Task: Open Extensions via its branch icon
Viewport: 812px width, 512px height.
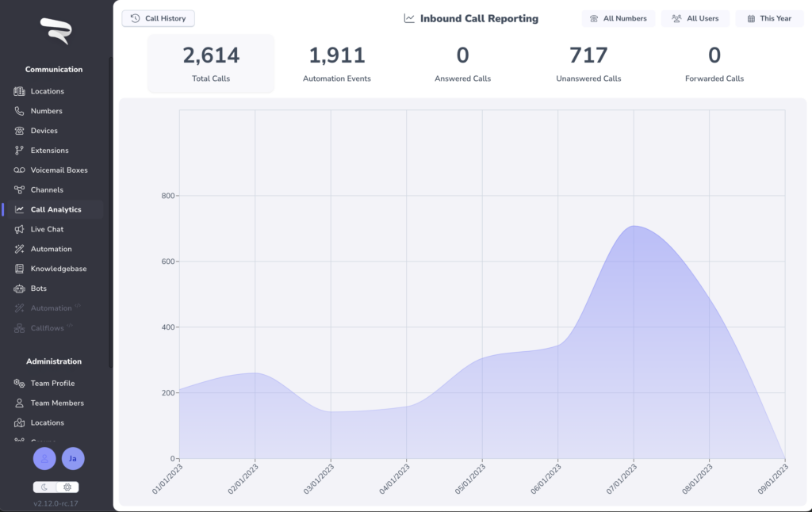Action: coord(19,150)
